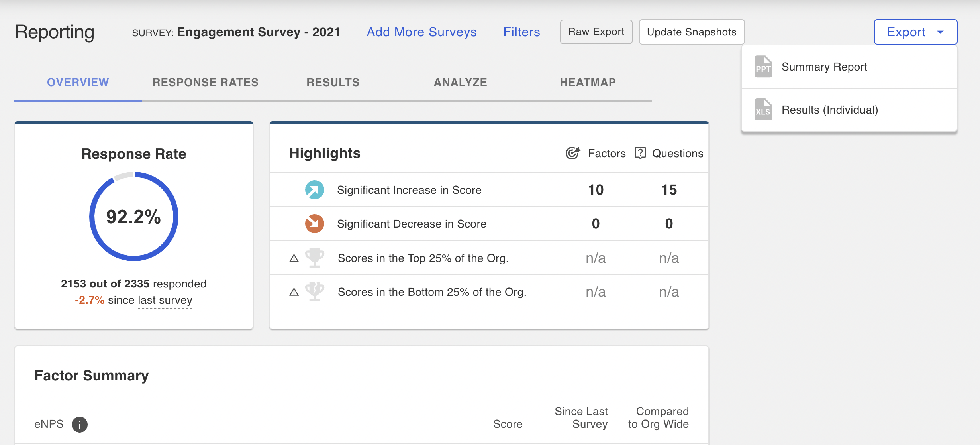This screenshot has width=980, height=445.
Task: Click the Factors n/a value in Top 25% row
Action: pos(596,258)
